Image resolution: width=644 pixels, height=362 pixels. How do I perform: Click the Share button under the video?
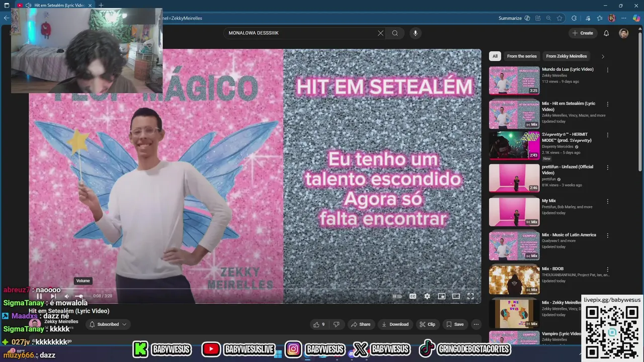point(360,324)
